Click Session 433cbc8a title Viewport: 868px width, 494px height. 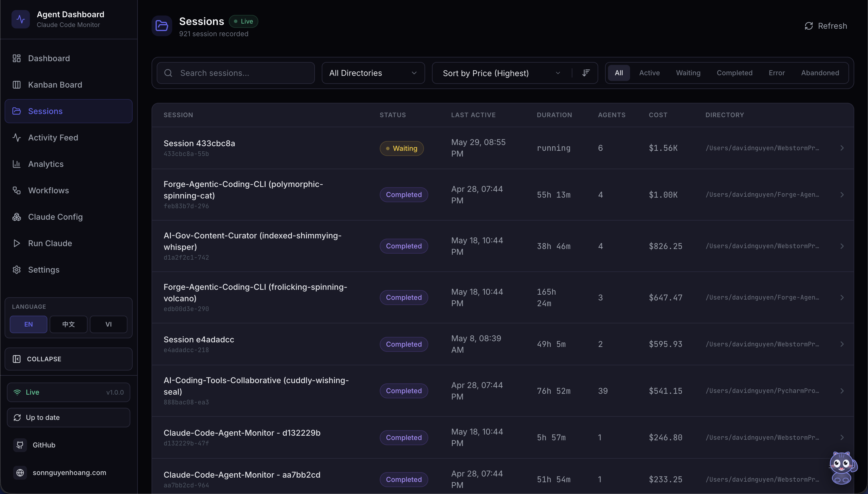point(199,144)
